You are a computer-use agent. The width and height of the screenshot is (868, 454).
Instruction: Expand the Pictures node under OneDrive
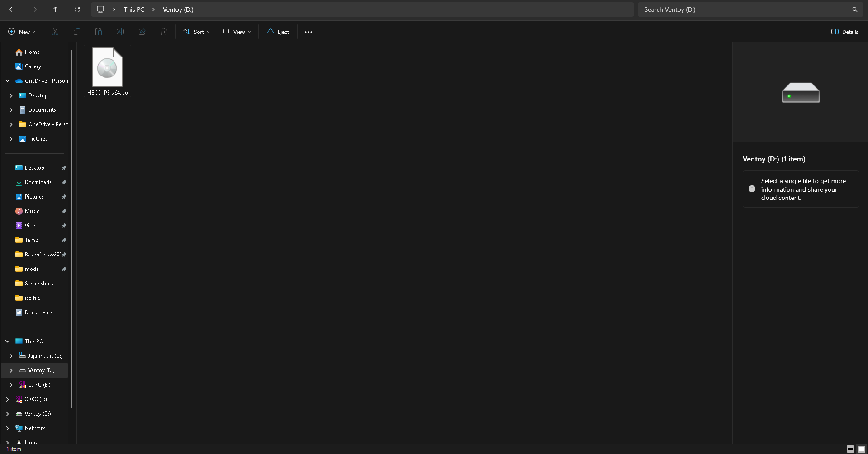(11, 139)
